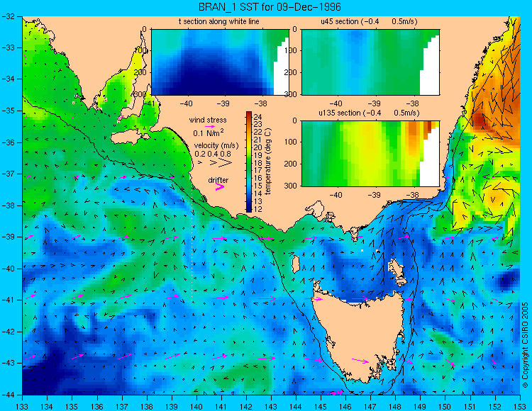The height and width of the screenshot is (411, 532).
Task: Click the "0.2 0.4 0.8" velocity scale values
Action: click(213, 154)
